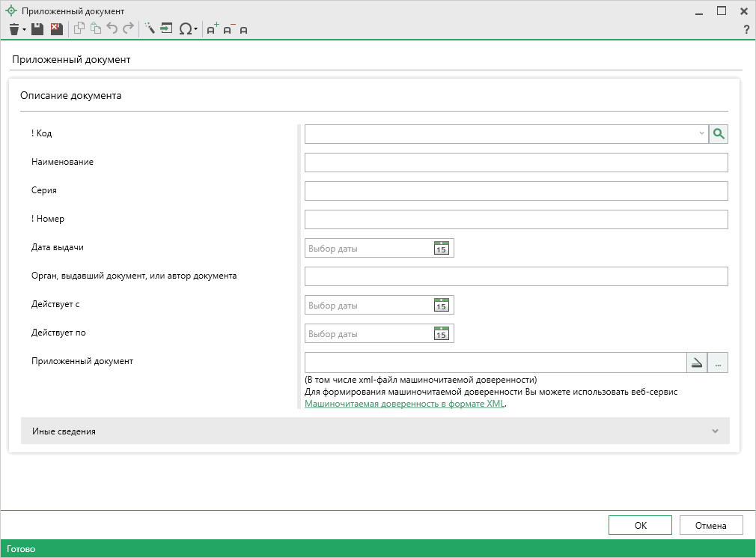Image resolution: width=756 pixels, height=558 pixels.
Task: Click the undo arrow icon
Action: [112, 28]
